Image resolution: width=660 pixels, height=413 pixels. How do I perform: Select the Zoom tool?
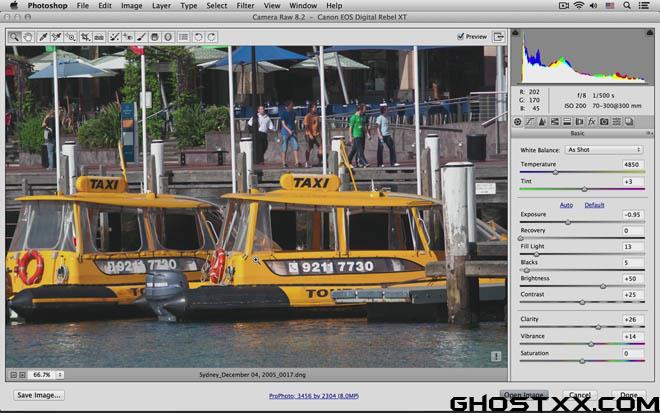tap(14, 37)
